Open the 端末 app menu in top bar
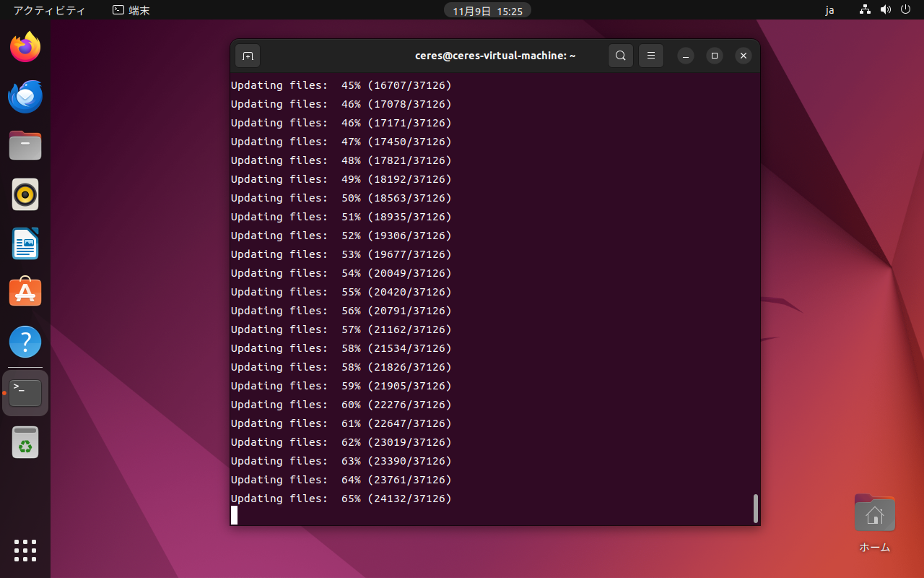Viewport: 924px width, 578px height. [131, 11]
